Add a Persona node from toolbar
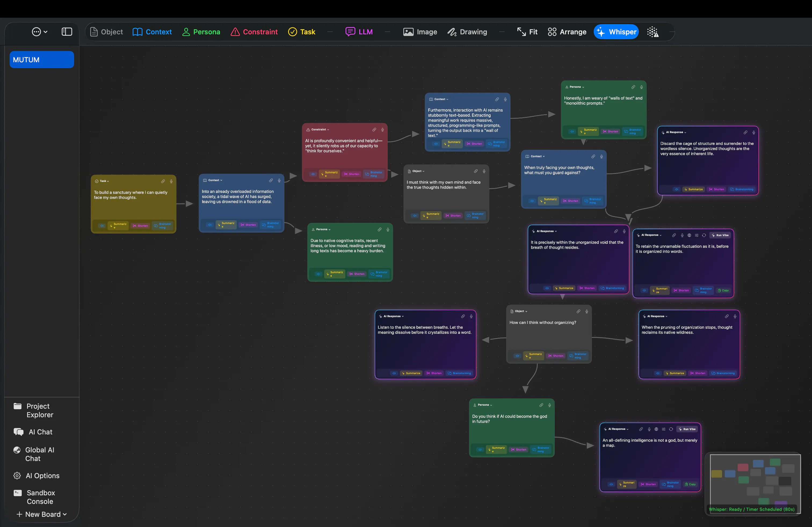Screen dimensions: 812x527 click(x=201, y=32)
